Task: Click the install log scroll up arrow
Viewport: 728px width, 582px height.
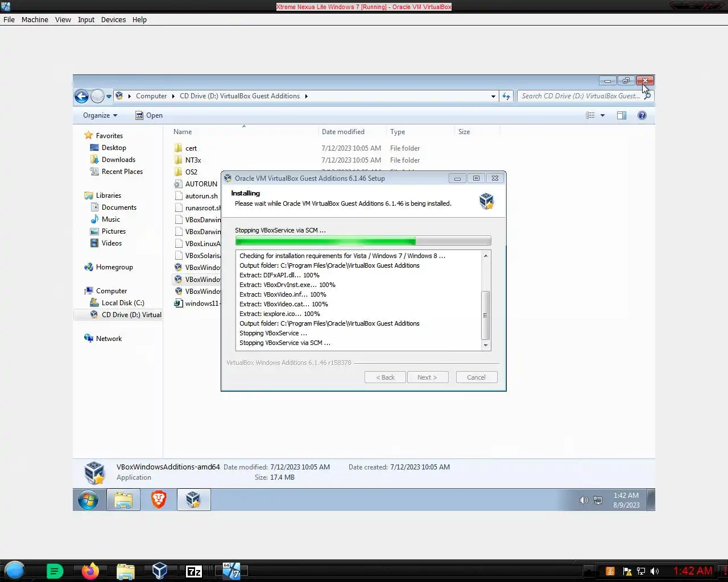Action: tap(485, 256)
